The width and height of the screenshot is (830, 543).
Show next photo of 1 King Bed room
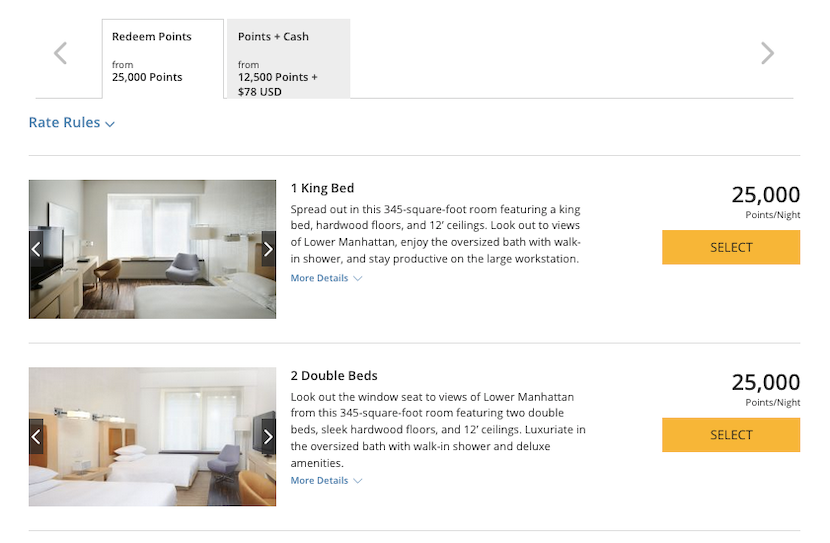pos(268,249)
